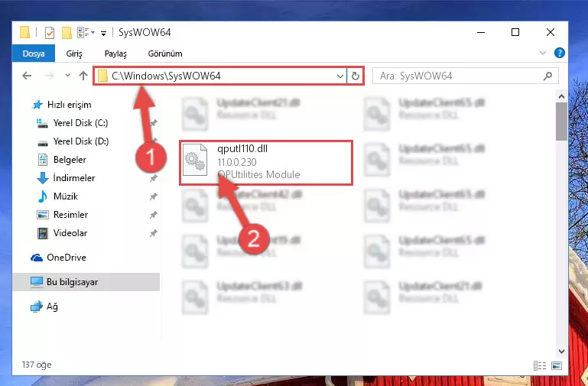Click the pin icon next to Resimler

click(x=153, y=215)
